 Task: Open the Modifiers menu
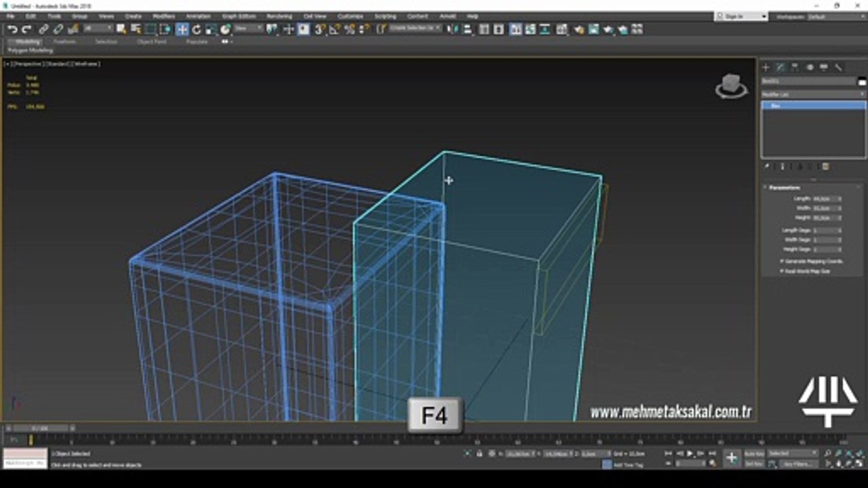tap(163, 16)
